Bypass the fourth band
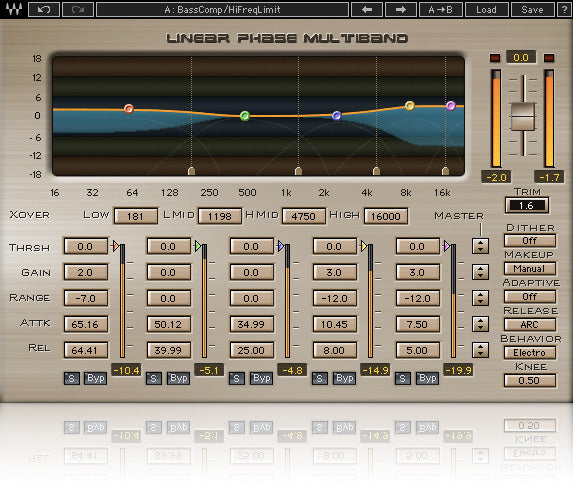This screenshot has width=573, height=497. click(x=345, y=379)
